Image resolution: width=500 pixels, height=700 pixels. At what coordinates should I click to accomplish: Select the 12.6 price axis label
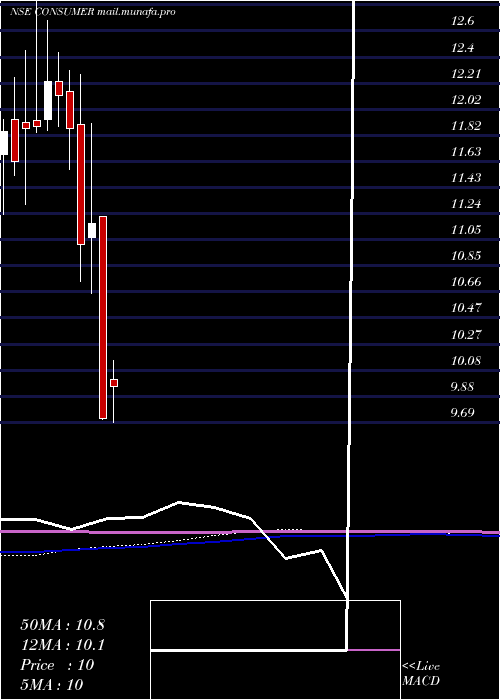click(x=462, y=21)
